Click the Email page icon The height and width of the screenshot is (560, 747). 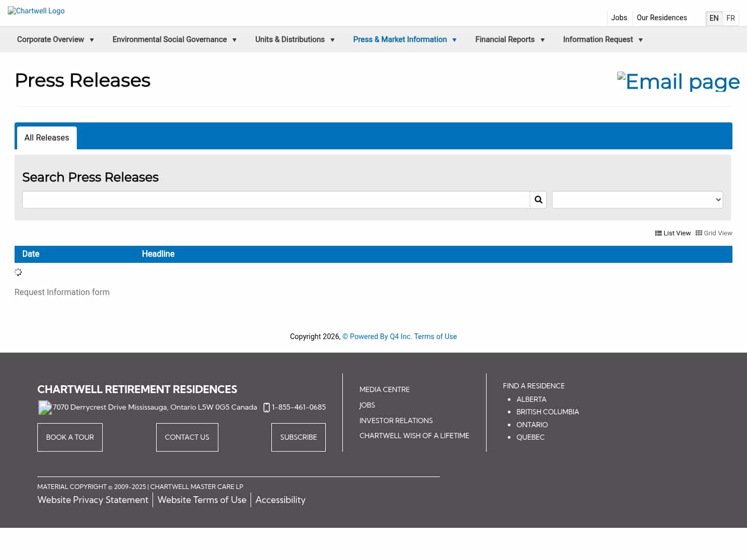678,81
